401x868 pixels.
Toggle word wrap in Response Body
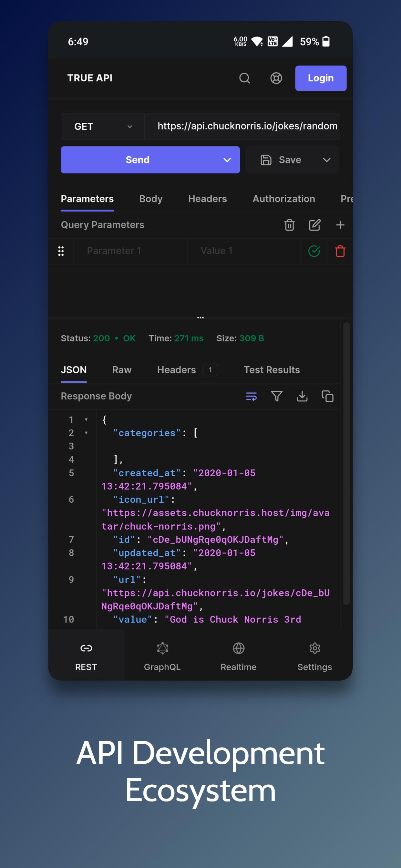[x=252, y=396]
